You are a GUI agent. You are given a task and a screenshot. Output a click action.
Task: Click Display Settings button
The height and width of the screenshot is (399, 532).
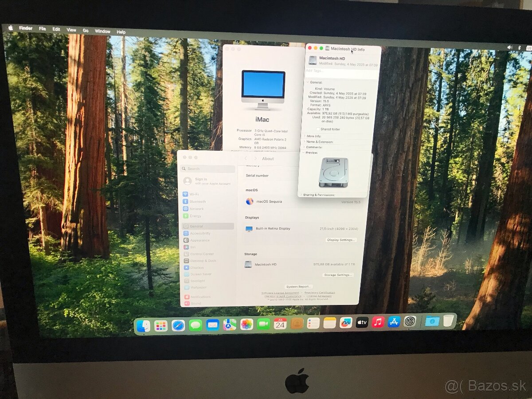coord(341,240)
